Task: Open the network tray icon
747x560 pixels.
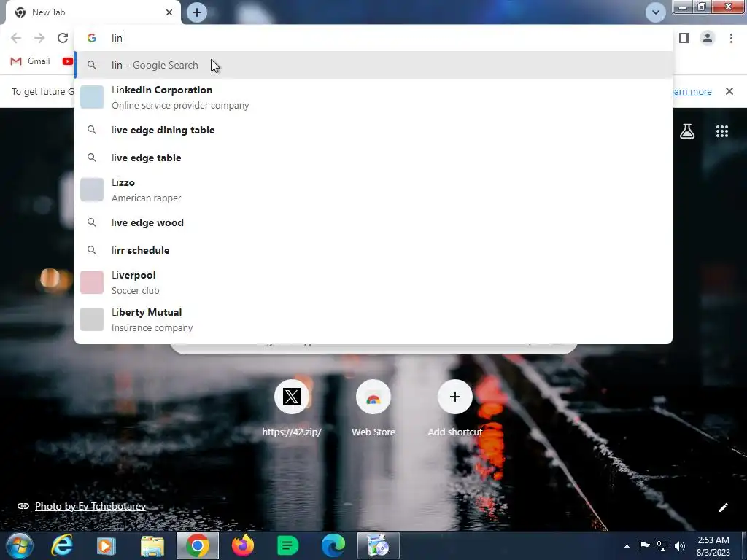Action: click(662, 545)
